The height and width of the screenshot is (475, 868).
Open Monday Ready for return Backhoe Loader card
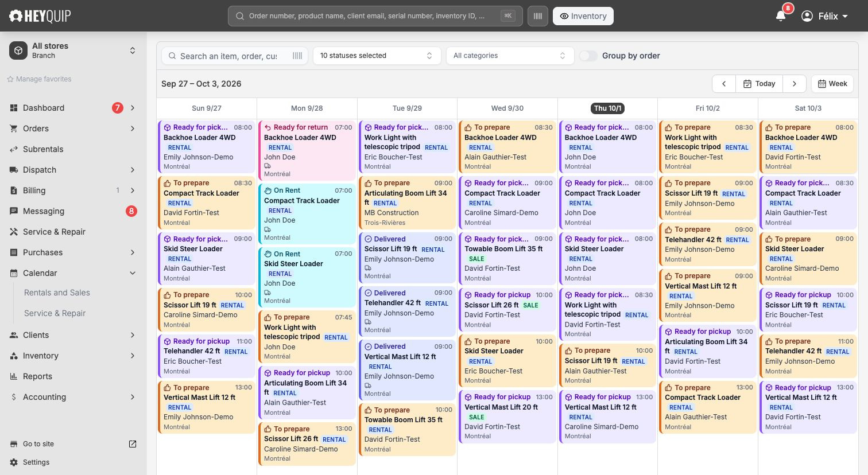[x=307, y=150]
